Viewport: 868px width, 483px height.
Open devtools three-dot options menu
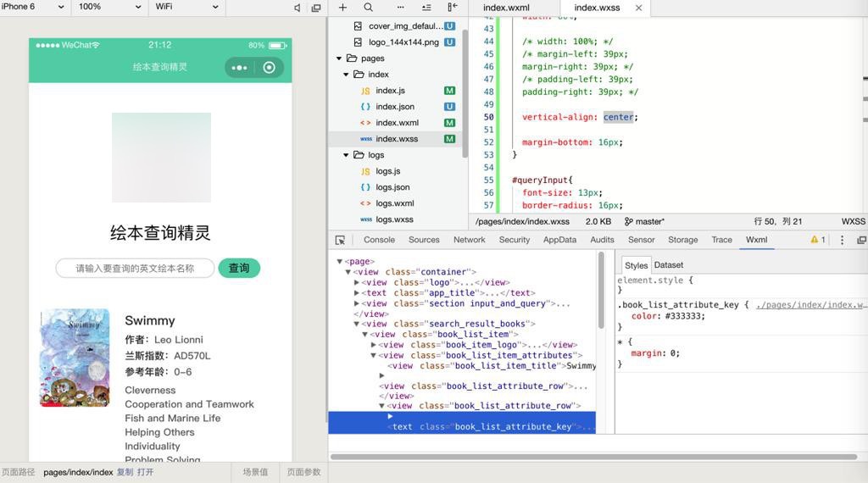842,240
